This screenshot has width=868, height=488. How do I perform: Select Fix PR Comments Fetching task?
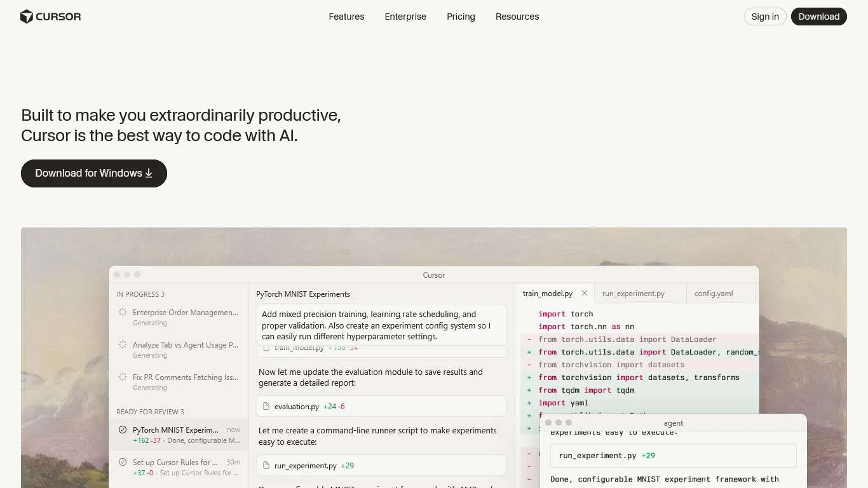179,382
